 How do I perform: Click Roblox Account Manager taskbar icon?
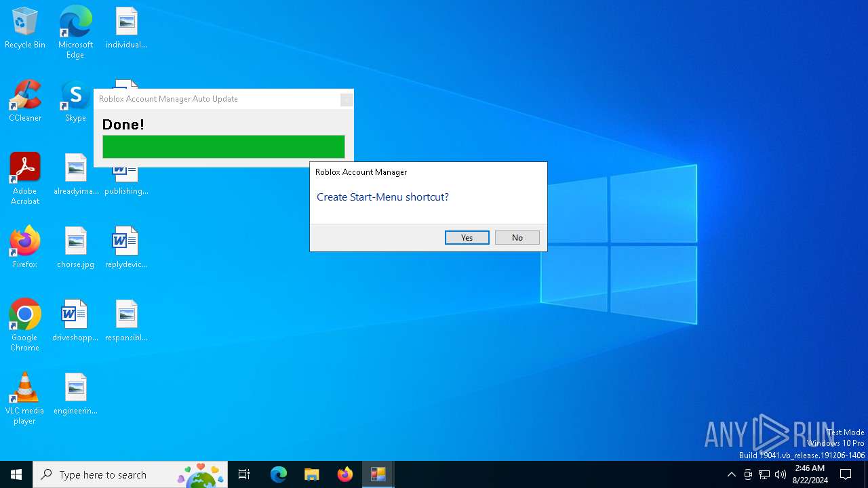click(378, 474)
